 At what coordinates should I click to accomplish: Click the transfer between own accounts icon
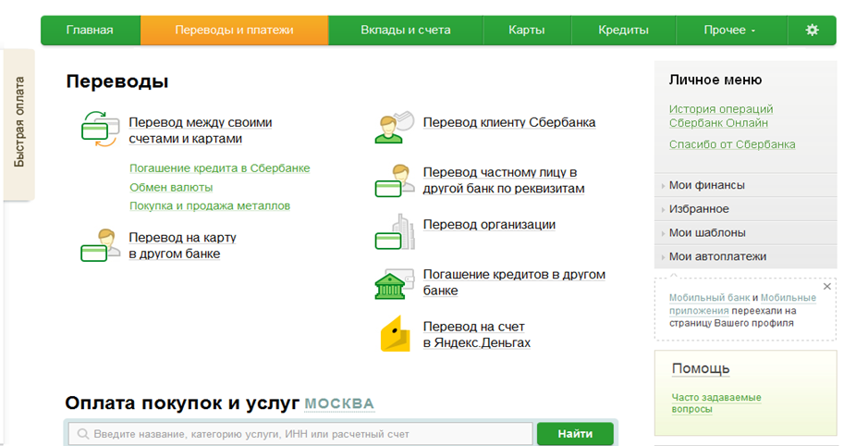(99, 128)
